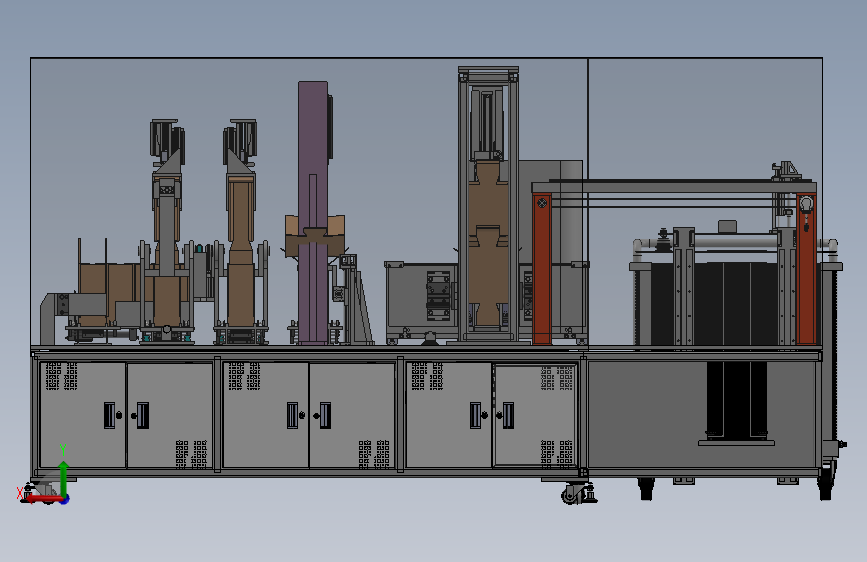Select the left handle on the middle cabinet's doors
This screenshot has width=867, height=562.
(x=293, y=415)
